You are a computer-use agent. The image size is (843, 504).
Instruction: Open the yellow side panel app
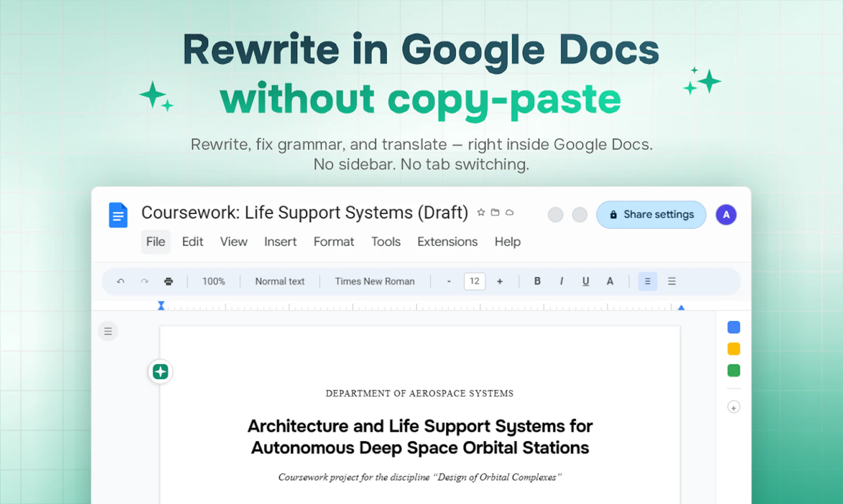click(x=733, y=349)
